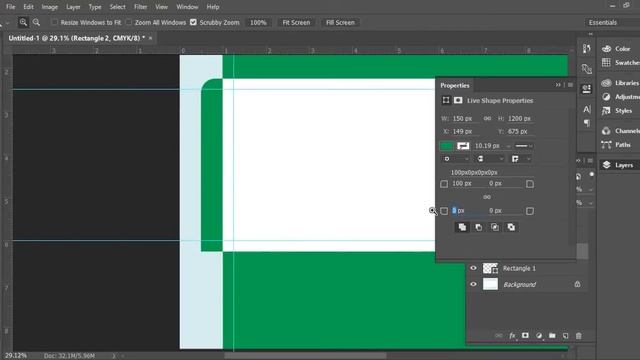Open the Paragraph panel icon
This screenshot has height=360, width=640.
coord(587,123)
